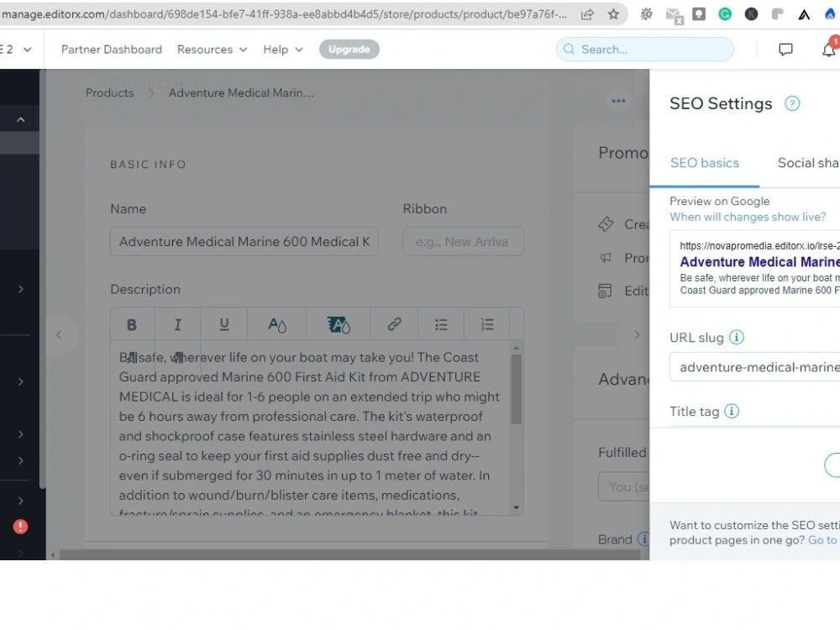
Task: Open the three-dot more actions menu
Action: (618, 101)
